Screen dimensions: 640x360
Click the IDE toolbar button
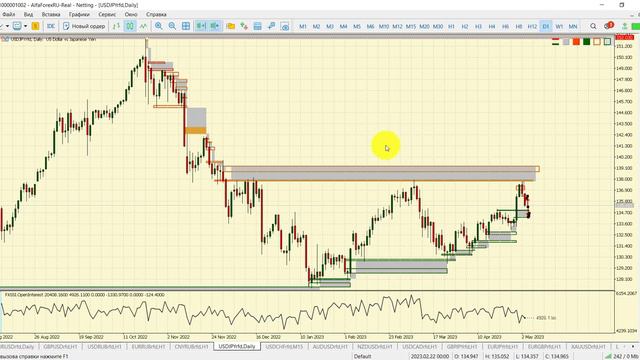51,26
